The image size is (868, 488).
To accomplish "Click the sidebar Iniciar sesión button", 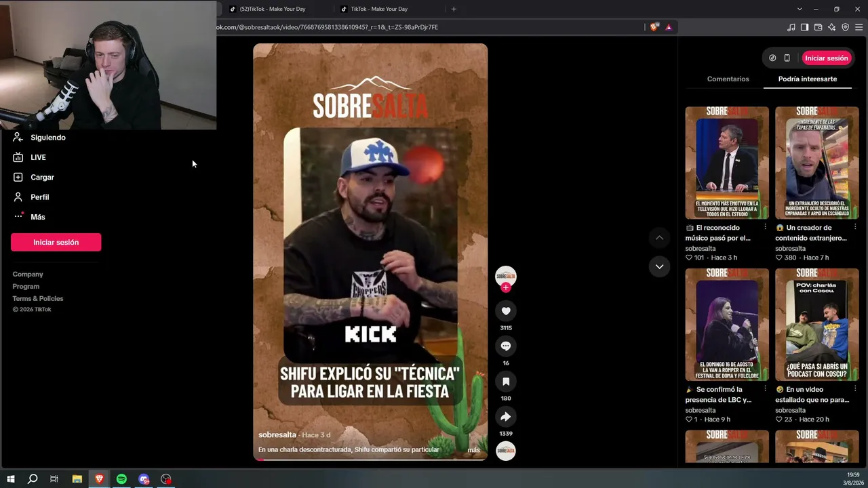I will 56,242.
